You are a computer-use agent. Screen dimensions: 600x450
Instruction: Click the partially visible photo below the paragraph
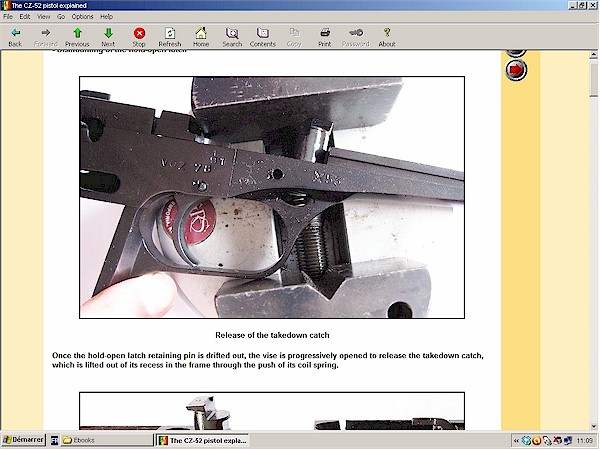[272, 411]
